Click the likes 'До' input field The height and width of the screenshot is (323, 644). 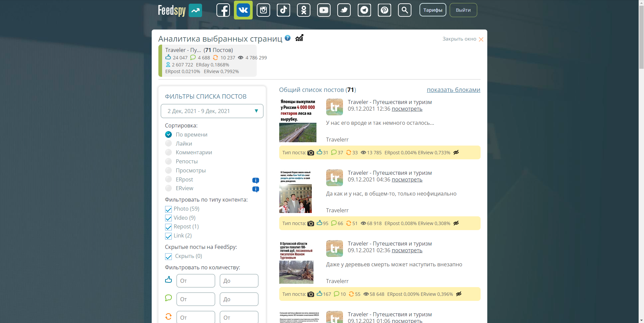coord(239,281)
